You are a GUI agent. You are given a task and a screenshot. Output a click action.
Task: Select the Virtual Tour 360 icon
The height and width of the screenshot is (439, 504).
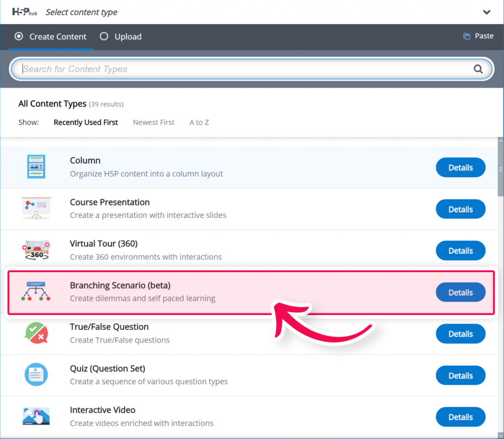pos(36,250)
